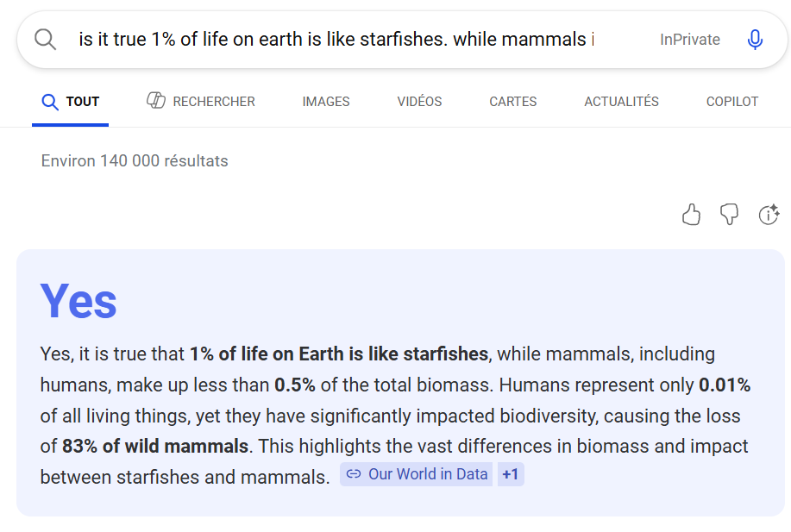791x532 pixels.
Task: Show the ACTUALITÉS tab
Action: coord(621,102)
